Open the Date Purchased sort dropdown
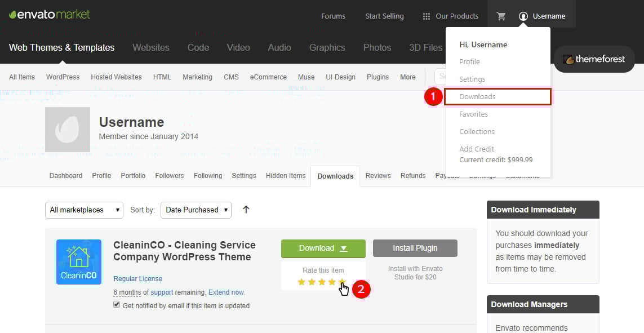This screenshot has height=333, width=644. coord(196,210)
